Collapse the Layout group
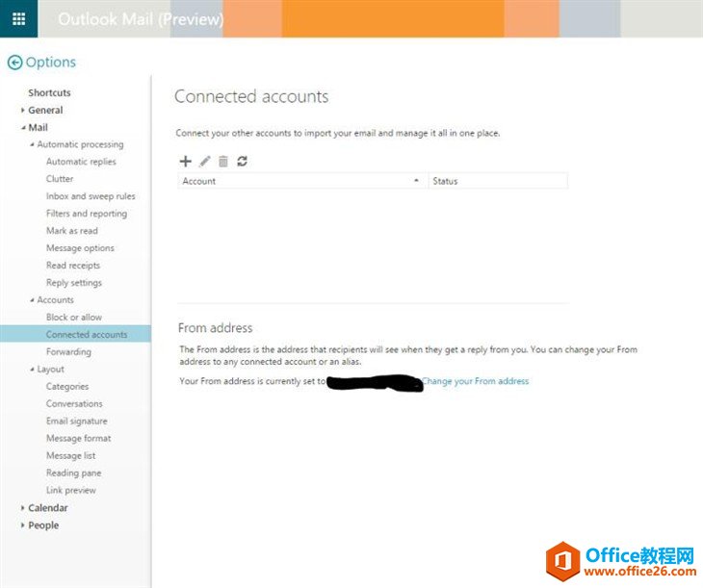Viewport: 703px width, 588px height. point(32,370)
